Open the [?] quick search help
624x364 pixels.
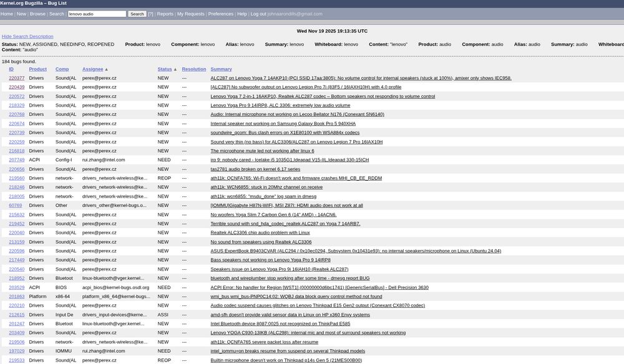[150, 14]
